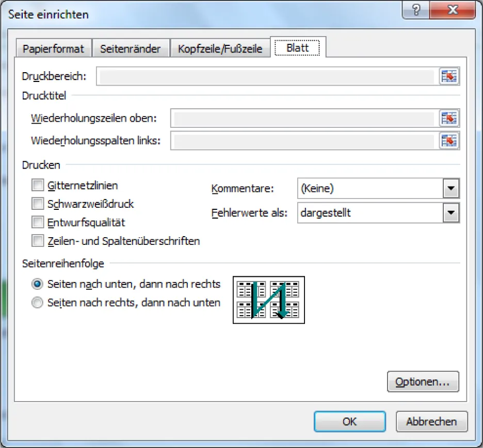Enable Zeilen- und Spaltenüberschriften printing
The width and height of the screenshot is (483, 448).
[38, 241]
